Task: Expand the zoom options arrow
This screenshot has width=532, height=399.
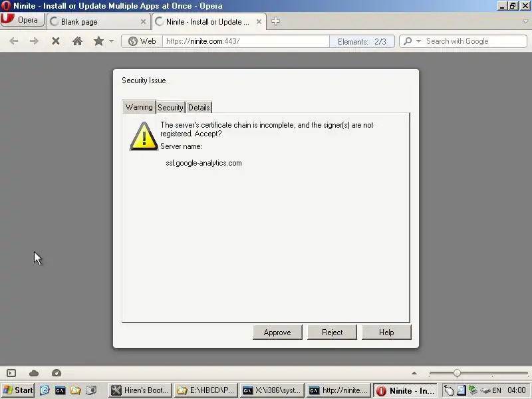Action: click(x=414, y=373)
